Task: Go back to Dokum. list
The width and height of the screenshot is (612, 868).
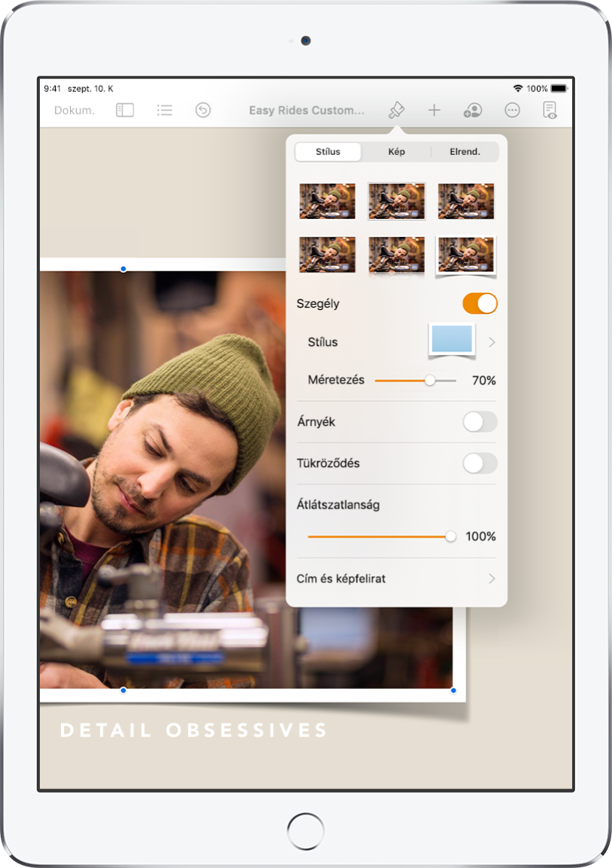Action: pyautogui.click(x=74, y=110)
